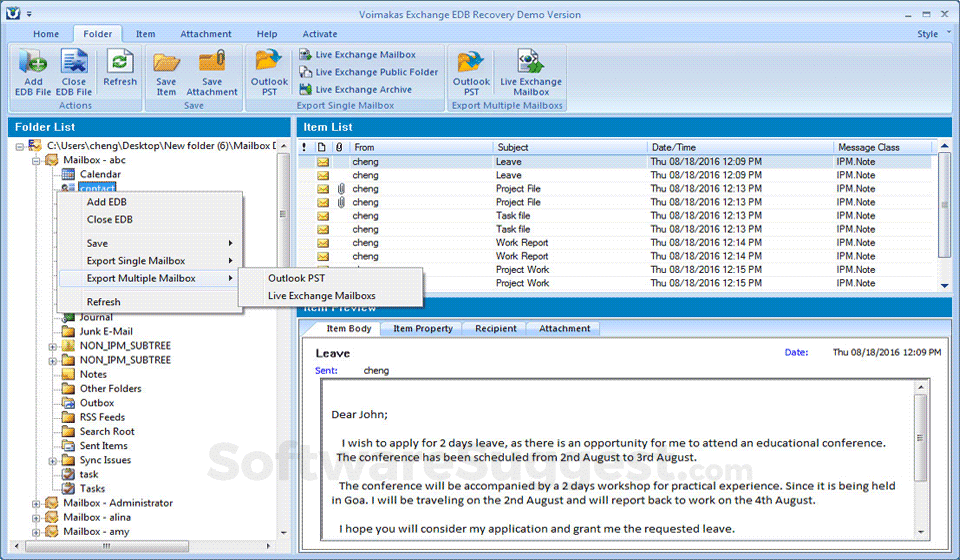Viewport: 960px width, 560px height.
Task: Collapse the root EDB file path node
Action: [x=20, y=146]
